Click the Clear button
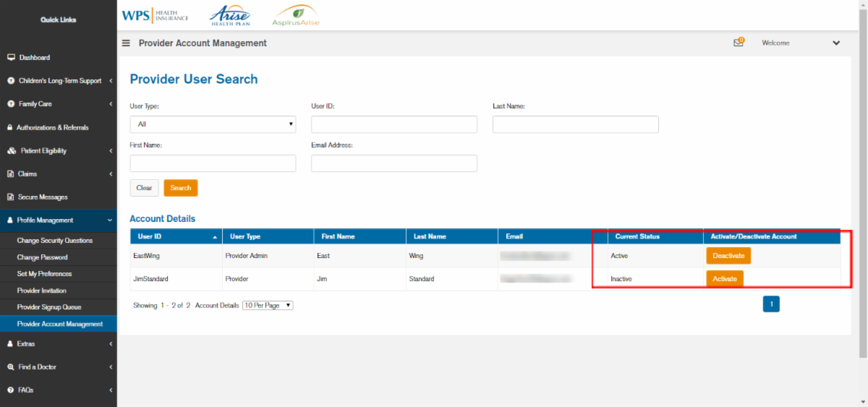The image size is (868, 407). pyautogui.click(x=144, y=188)
